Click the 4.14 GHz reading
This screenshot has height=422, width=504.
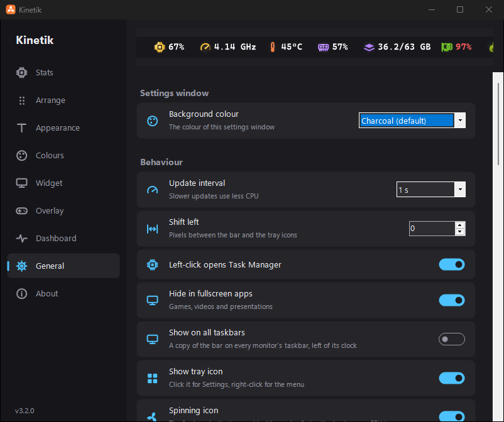point(235,47)
